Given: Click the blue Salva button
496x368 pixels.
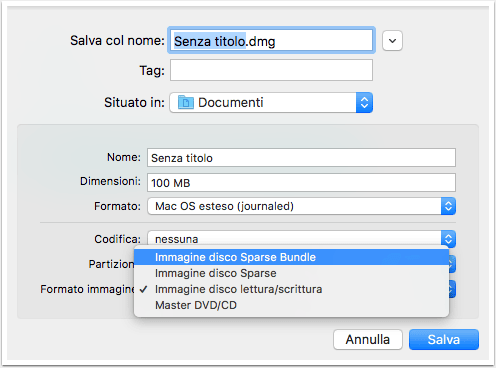Looking at the screenshot, I should pyautogui.click(x=444, y=340).
